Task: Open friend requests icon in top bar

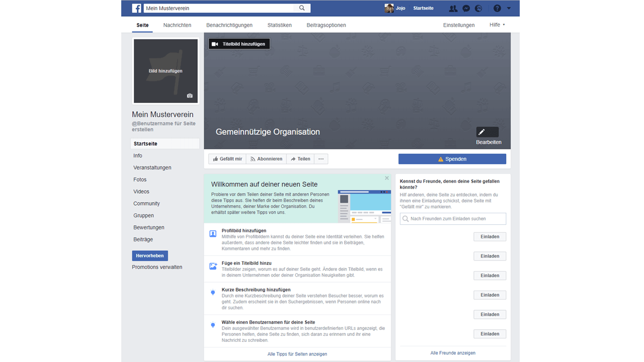Action: coord(453,8)
